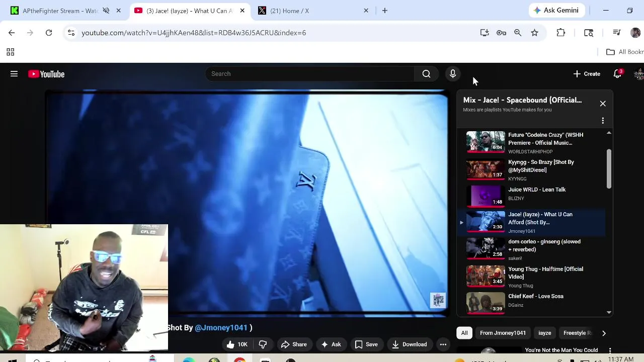This screenshot has width=644, height=362.
Task: Click the taskbar clock showing 11:37 AM
Action: pos(620,359)
